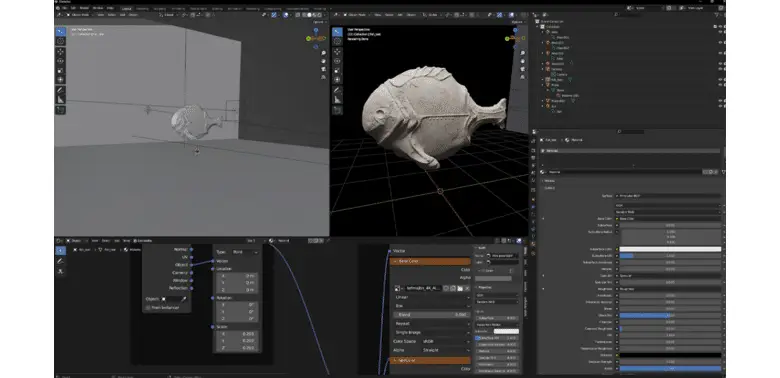This screenshot has height=378, width=780.
Task: Open the Single Image source dropdown
Action: pos(432,332)
